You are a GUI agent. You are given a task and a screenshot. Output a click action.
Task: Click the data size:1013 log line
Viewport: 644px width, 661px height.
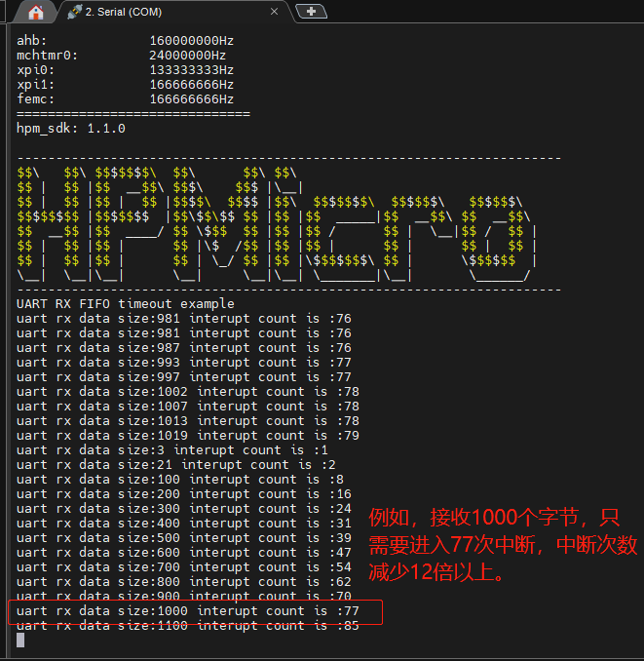point(188,420)
